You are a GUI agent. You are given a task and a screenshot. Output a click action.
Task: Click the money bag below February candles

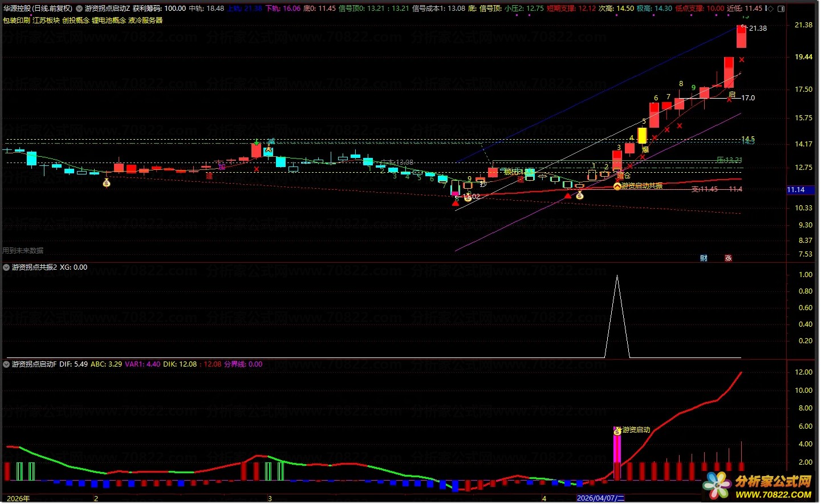point(106,183)
